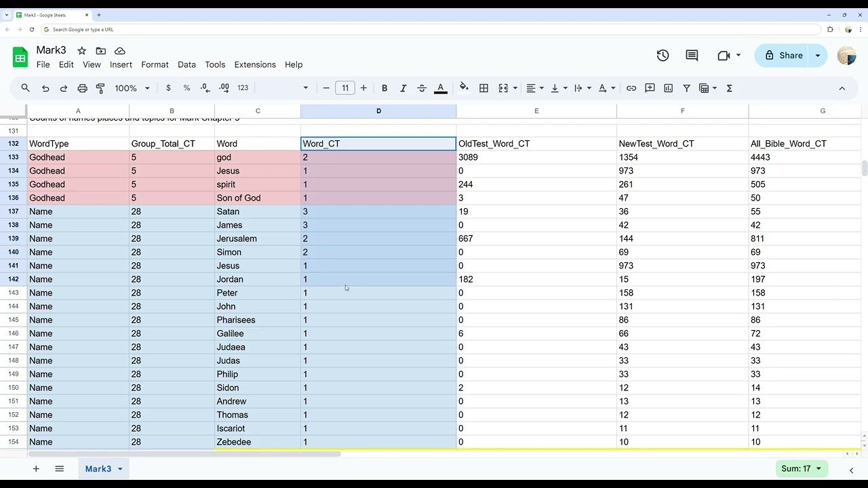Image resolution: width=868 pixels, height=488 pixels.
Task: Toggle strikethrough formatting
Action: 422,88
